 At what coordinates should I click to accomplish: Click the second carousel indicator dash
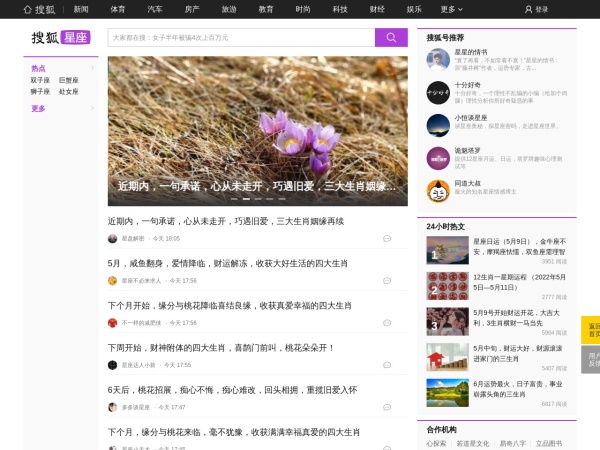tap(246, 199)
